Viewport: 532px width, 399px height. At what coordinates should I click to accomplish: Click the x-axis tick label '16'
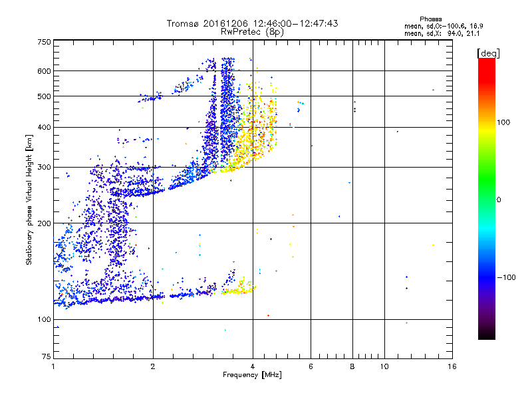pos(452,366)
